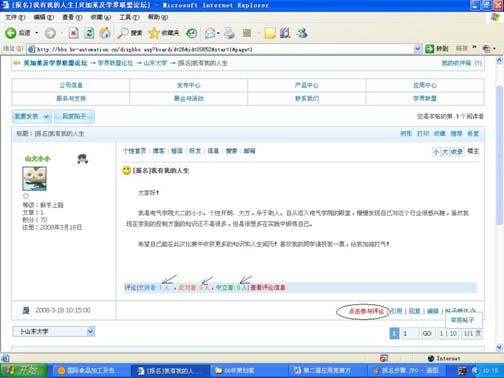Expand the address bar dropdown arrow

pos(417,49)
